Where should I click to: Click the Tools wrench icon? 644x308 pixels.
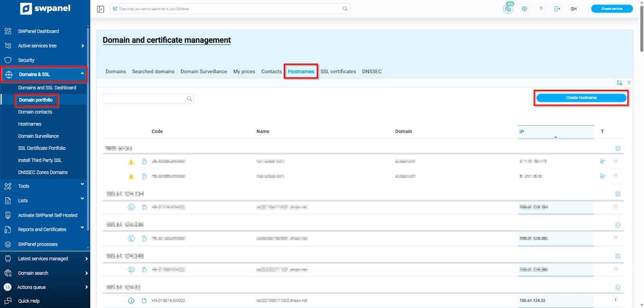(x=8, y=186)
